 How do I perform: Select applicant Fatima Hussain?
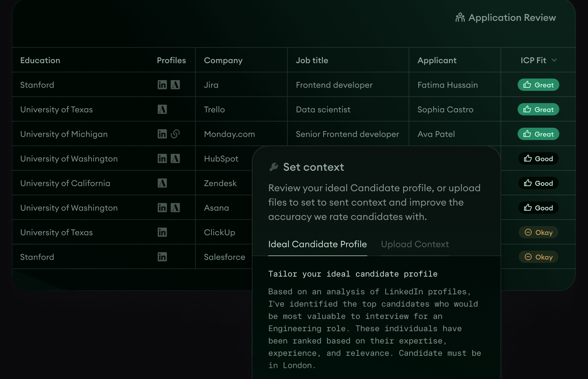pyautogui.click(x=448, y=85)
